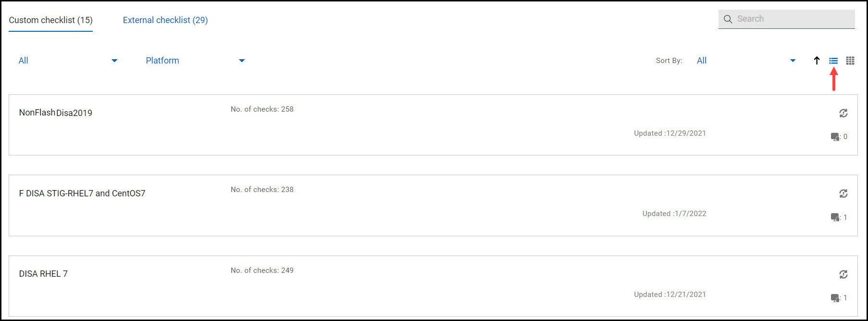Image resolution: width=868 pixels, height=321 pixels.
Task: Open the NonFlashDisa2019 checklist
Action: click(55, 113)
